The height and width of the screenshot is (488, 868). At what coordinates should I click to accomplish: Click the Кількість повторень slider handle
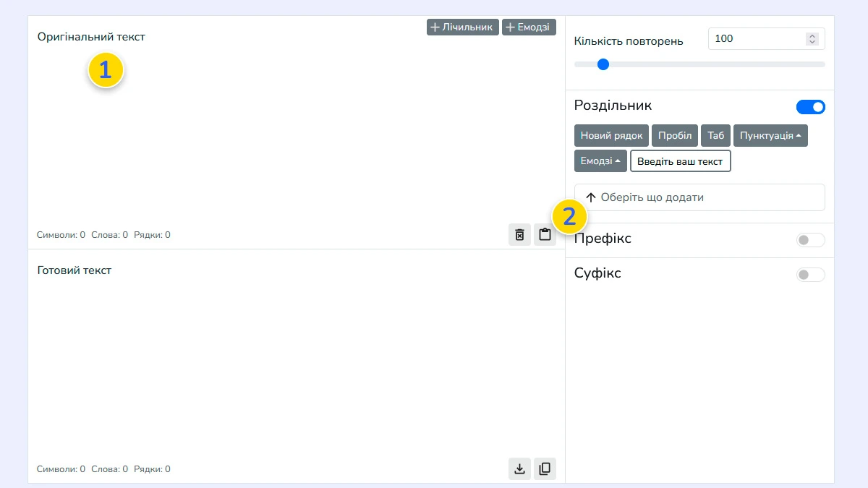[603, 64]
